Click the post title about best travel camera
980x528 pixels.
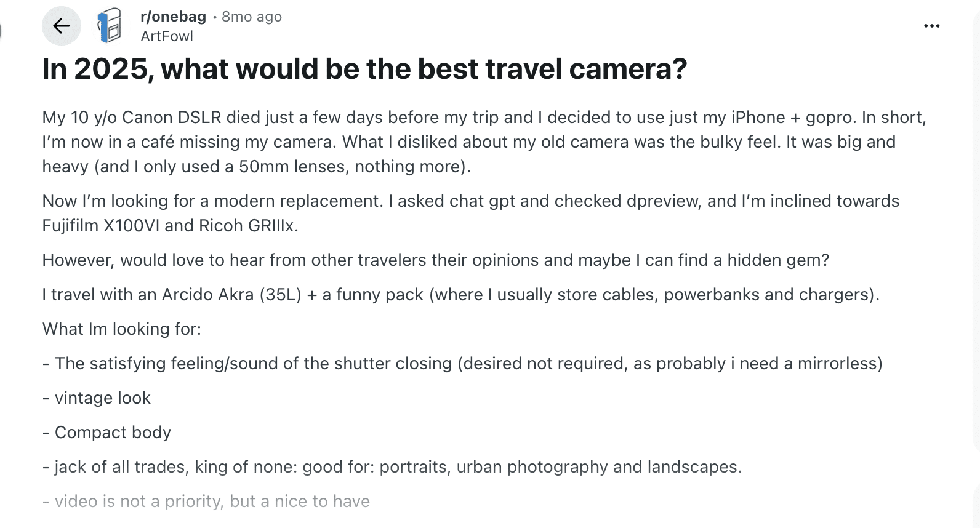(365, 68)
